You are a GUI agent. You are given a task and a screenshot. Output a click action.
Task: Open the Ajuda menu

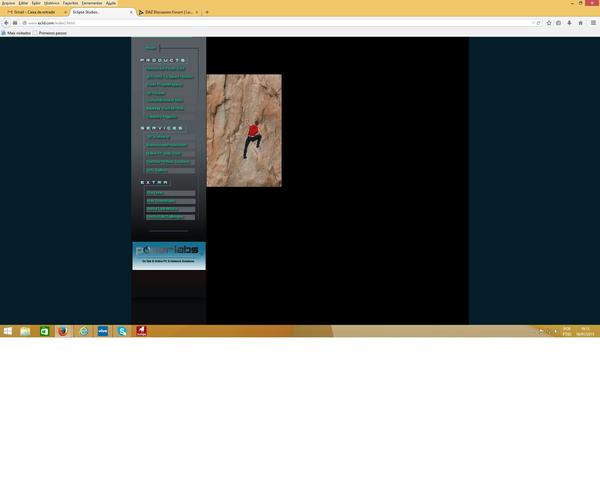(111, 3)
